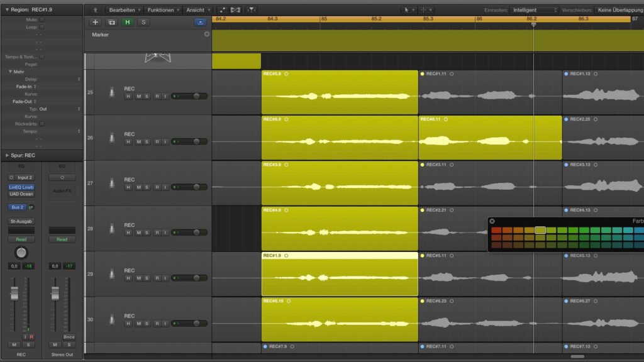Screen dimensions: 644x362
Task: Solo track 26 with its S button
Action: point(147,142)
